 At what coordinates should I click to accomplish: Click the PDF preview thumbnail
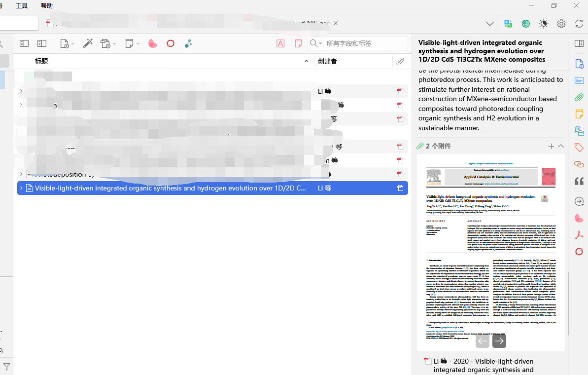click(491, 253)
